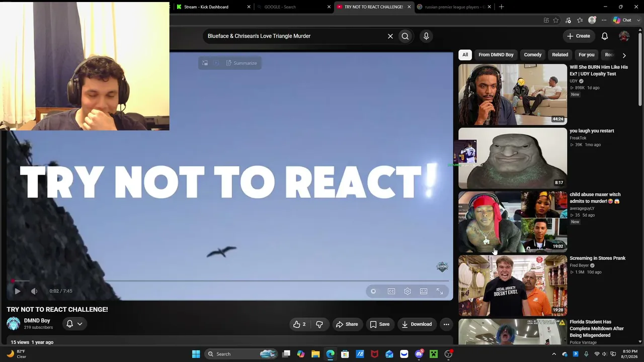Select the For you filter chip

click(587, 55)
